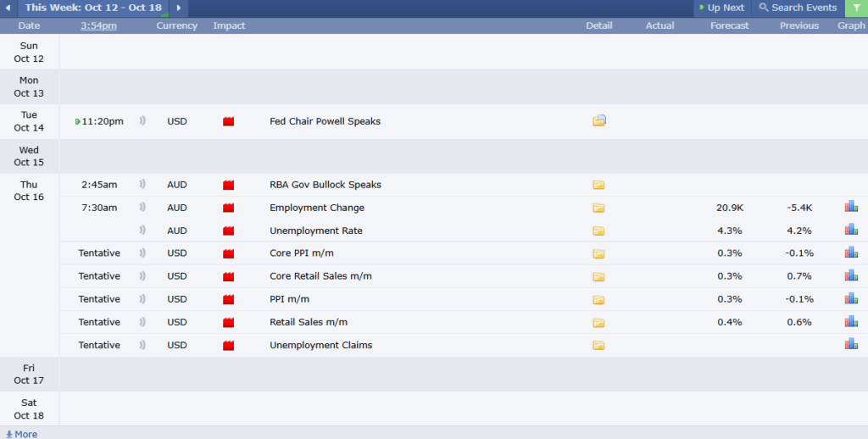
Task: Click red impact icon for PPI m/m
Action: pyautogui.click(x=228, y=299)
